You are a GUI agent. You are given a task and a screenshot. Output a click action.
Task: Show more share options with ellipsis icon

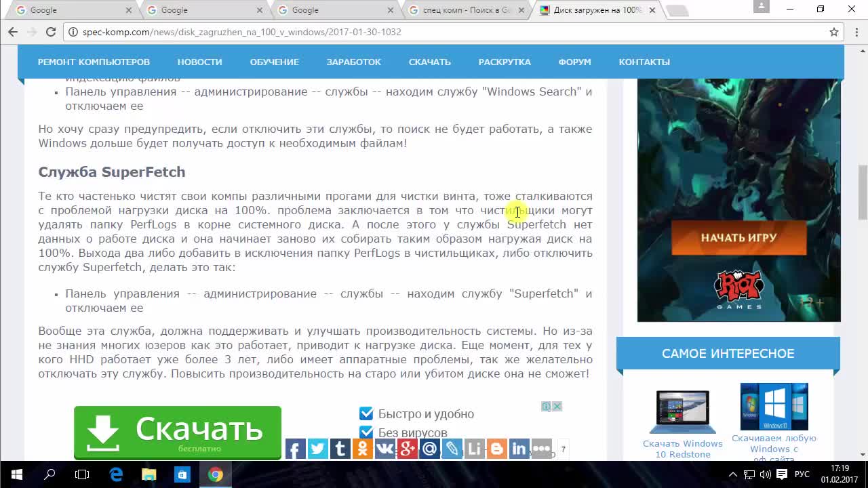point(541,449)
